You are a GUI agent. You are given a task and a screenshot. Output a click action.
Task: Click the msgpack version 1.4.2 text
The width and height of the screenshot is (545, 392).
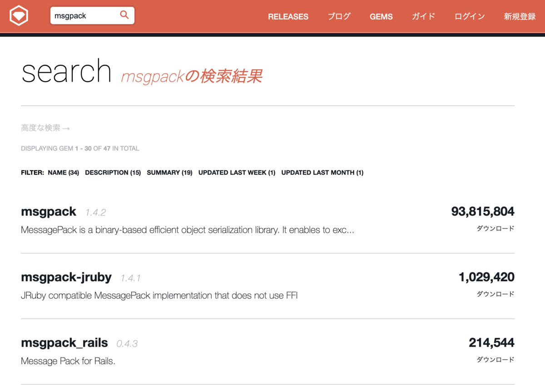click(x=95, y=212)
